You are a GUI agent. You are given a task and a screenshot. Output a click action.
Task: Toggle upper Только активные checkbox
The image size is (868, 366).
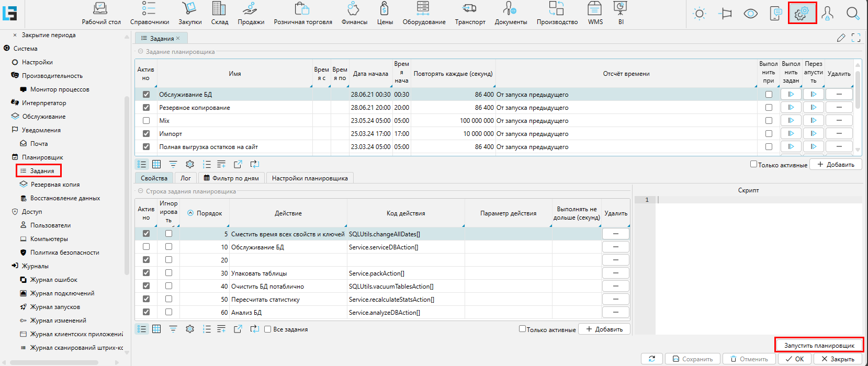point(753,164)
